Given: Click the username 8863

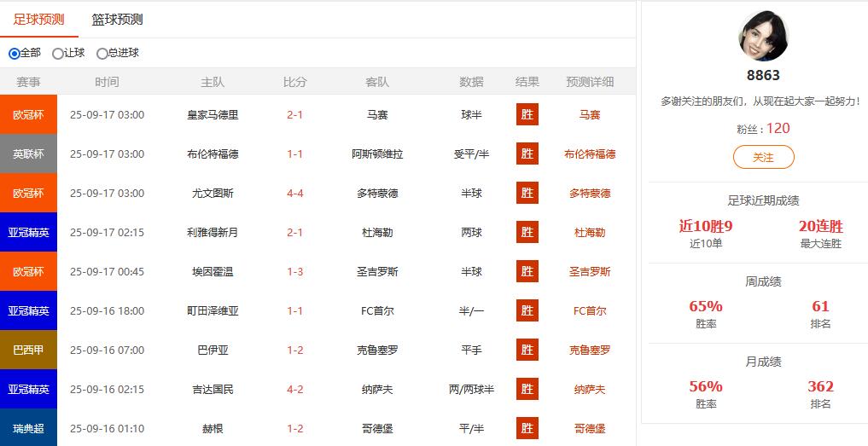Looking at the screenshot, I should click(x=763, y=75).
